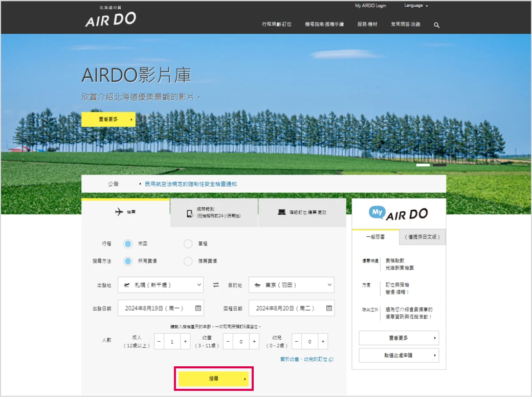Increase adult passenger count
The height and width of the screenshot is (397, 532).
coord(185,341)
